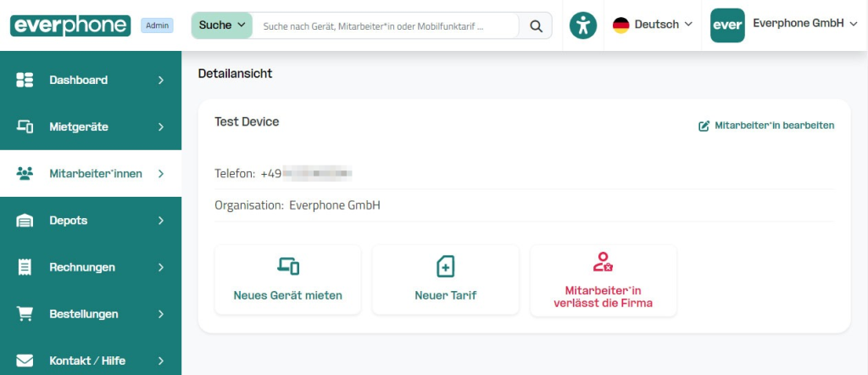Click the Neuer Tarif button
Image resolution: width=868 pixels, height=375 pixels.
tap(445, 281)
